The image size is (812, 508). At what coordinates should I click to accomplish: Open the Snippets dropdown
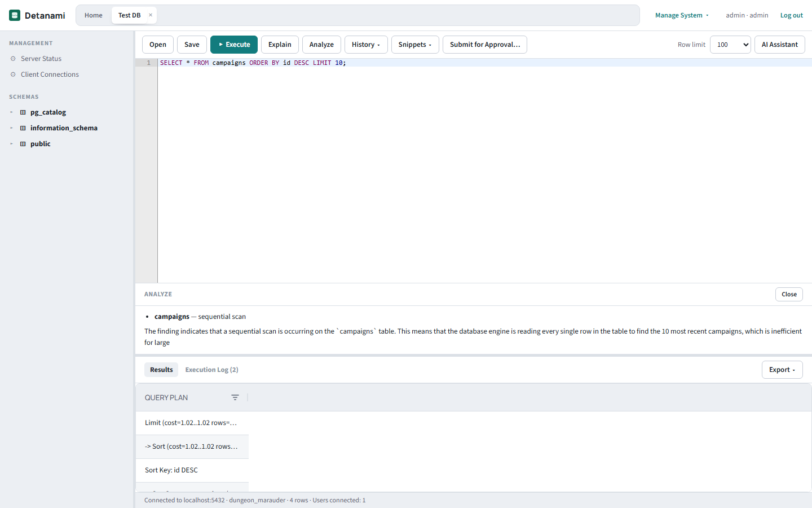(x=415, y=45)
